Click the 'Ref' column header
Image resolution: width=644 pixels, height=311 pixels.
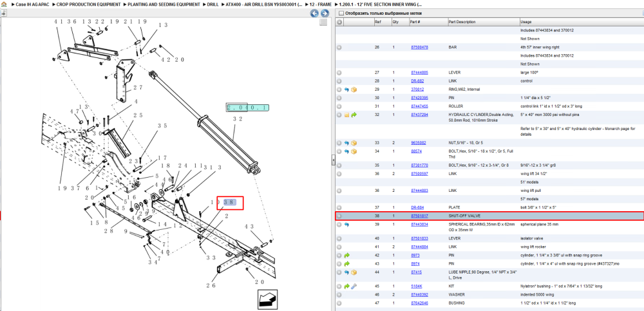pyautogui.click(x=377, y=22)
